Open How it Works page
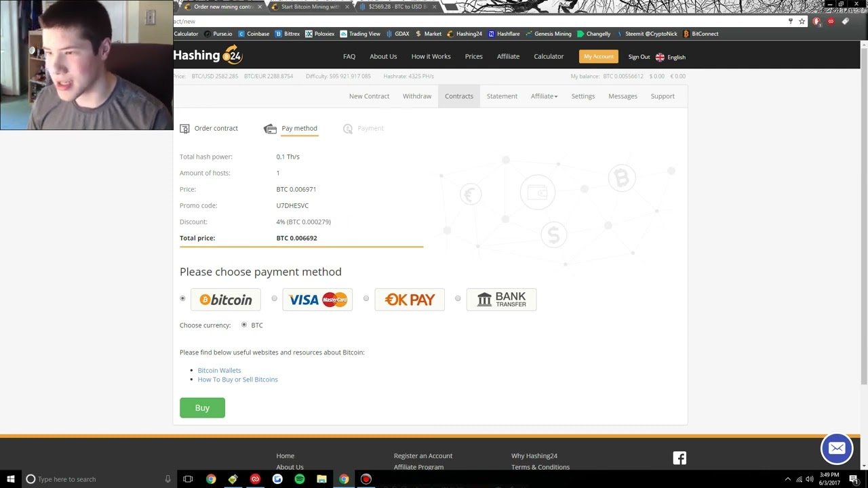 coord(431,56)
